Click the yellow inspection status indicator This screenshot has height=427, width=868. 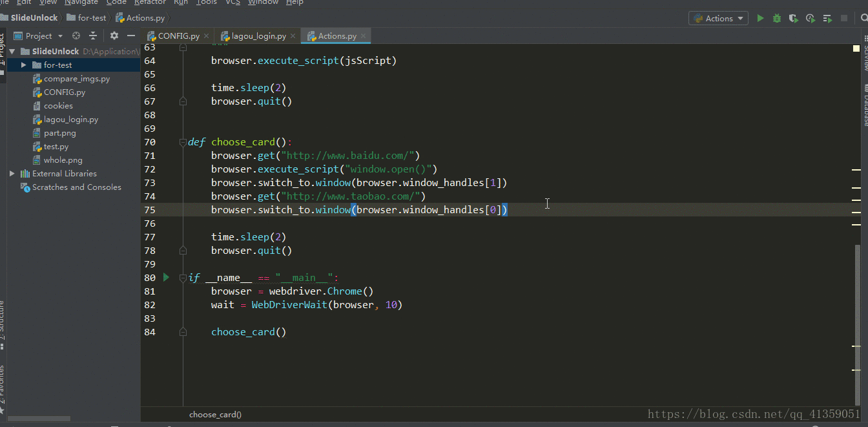pos(856,48)
